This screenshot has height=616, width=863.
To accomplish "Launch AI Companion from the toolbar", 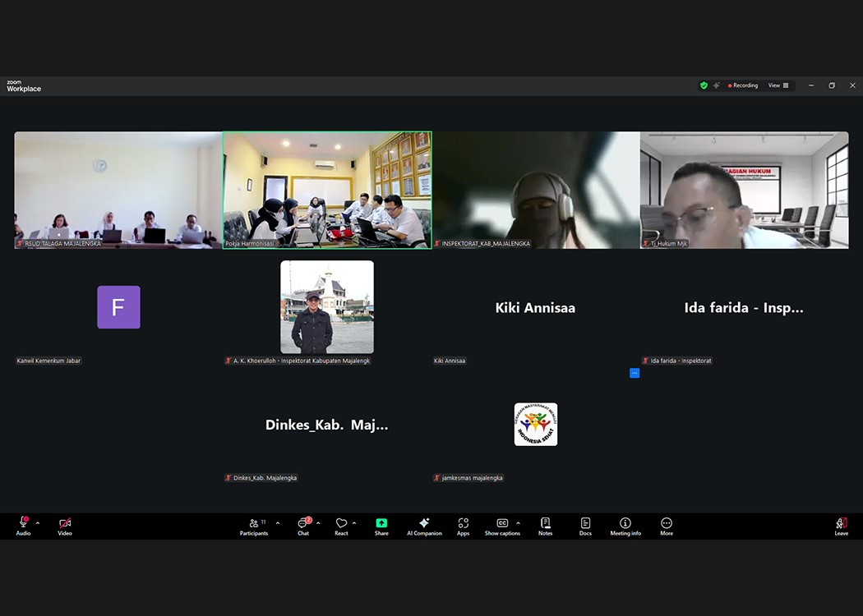I will [424, 526].
